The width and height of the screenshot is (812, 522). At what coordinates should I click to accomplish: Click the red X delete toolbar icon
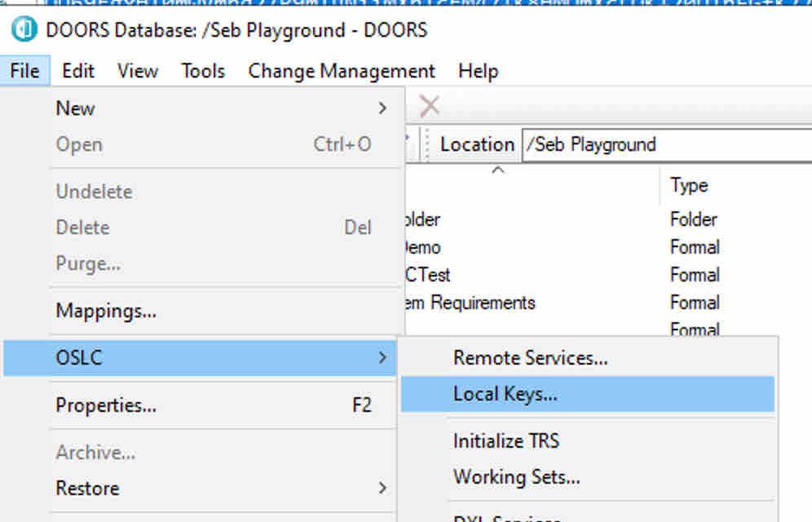click(430, 106)
